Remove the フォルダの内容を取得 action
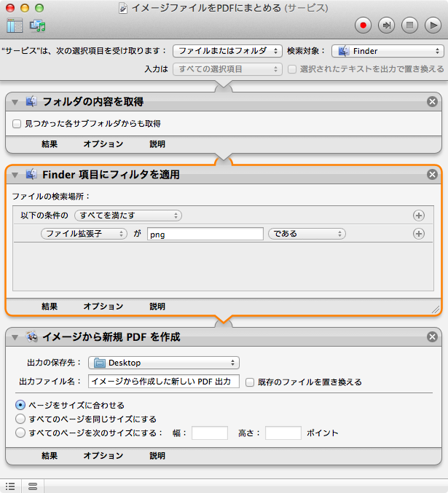 tap(432, 101)
